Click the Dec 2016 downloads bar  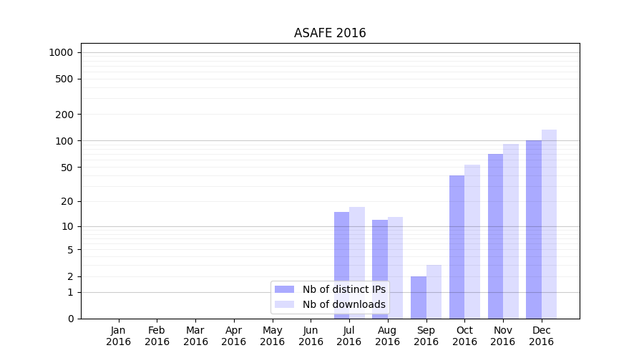pos(549,224)
